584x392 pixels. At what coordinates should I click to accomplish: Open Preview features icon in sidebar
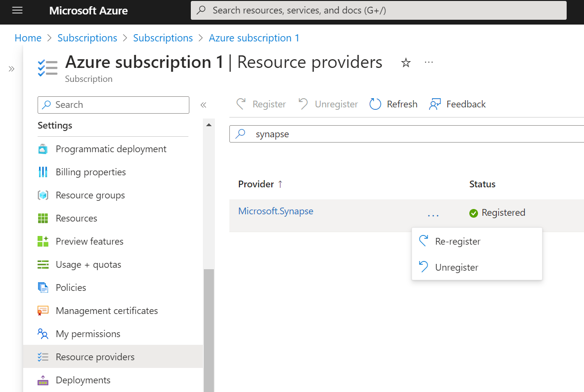(43, 241)
